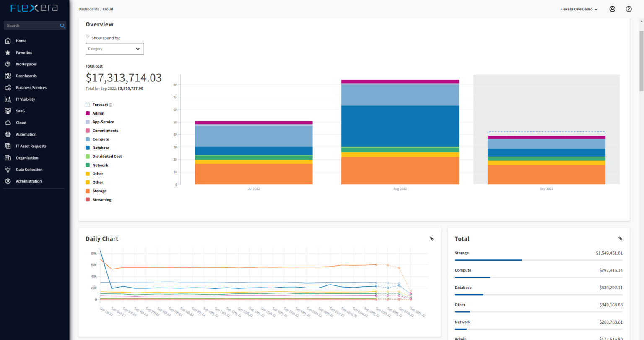Click the forecast info icon in legend
Viewport: 644px width, 340px height.
111,105
